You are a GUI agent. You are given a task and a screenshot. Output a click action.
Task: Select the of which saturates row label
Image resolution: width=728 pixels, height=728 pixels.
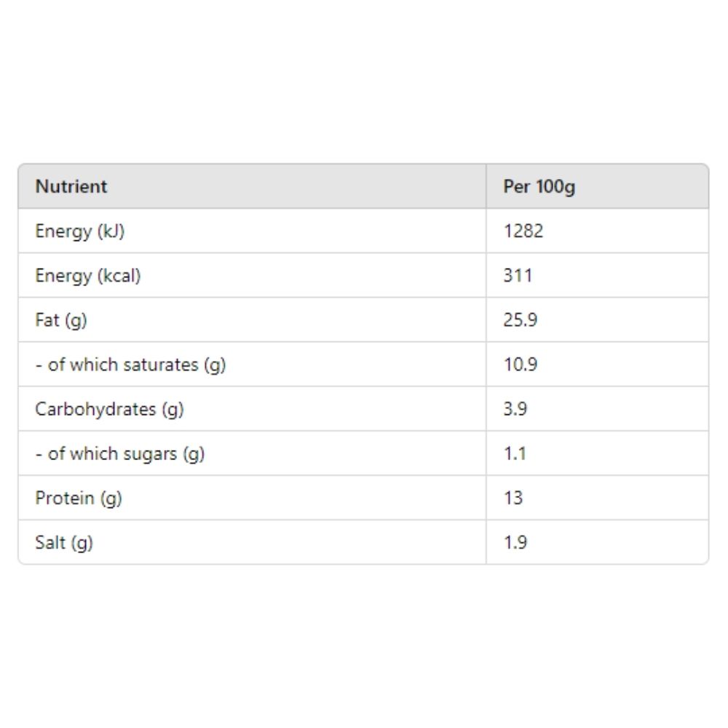coord(130,365)
